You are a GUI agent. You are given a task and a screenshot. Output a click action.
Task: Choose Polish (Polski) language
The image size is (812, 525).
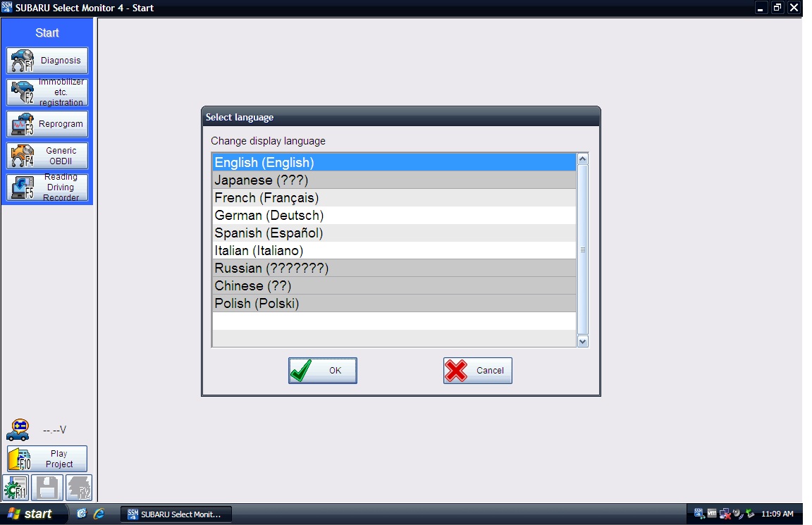[394, 304]
